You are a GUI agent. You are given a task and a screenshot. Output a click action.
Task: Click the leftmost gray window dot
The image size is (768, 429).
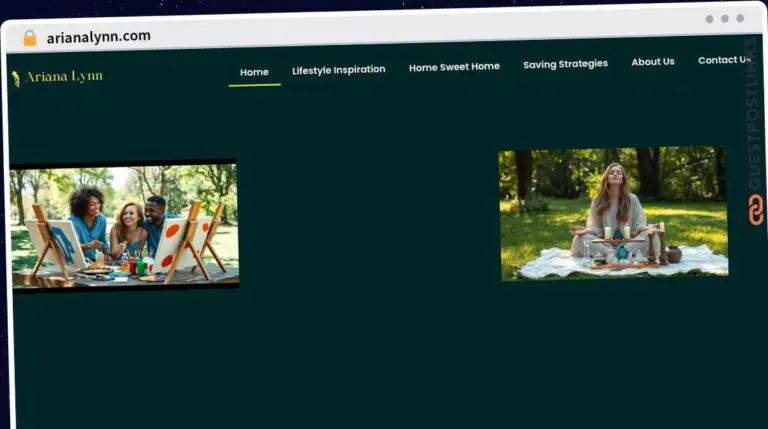pos(709,19)
